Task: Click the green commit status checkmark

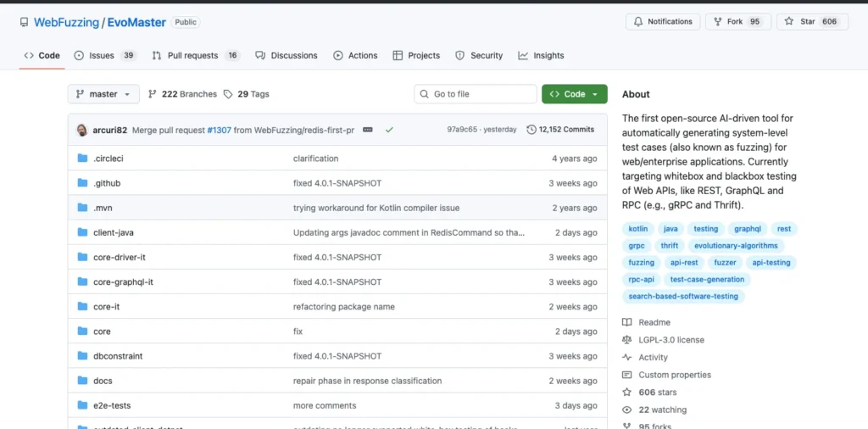Action: click(x=390, y=130)
